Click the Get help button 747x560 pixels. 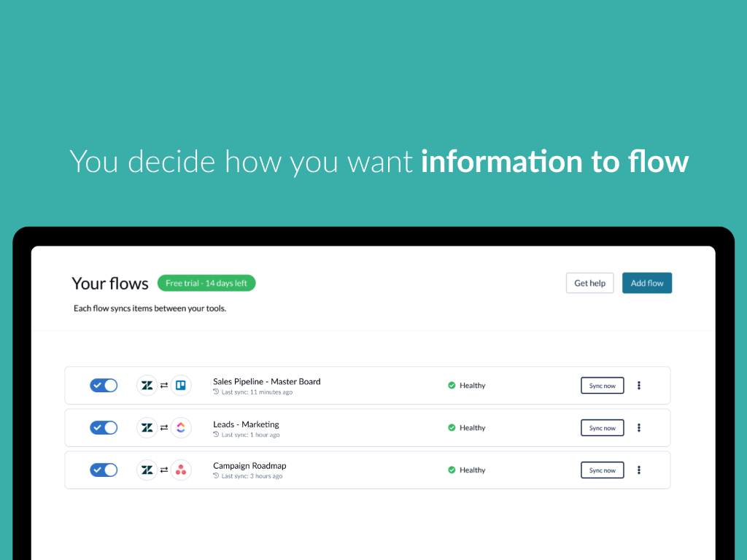tap(589, 283)
